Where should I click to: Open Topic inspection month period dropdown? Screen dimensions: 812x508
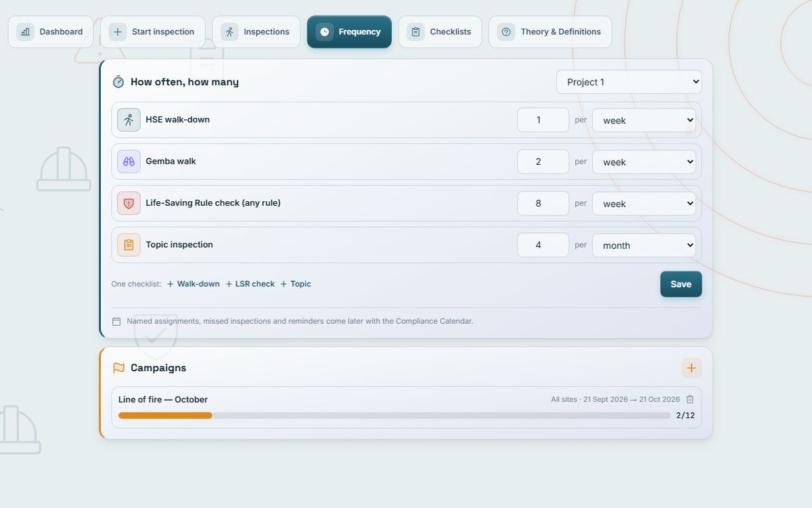tap(644, 245)
